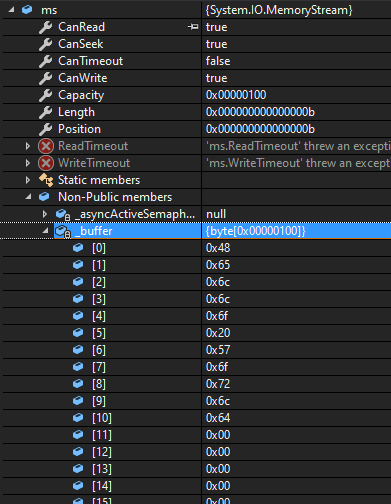Click the {byte[0x00000100]} value
Screen dimensions: 391x504
pos(255,231)
